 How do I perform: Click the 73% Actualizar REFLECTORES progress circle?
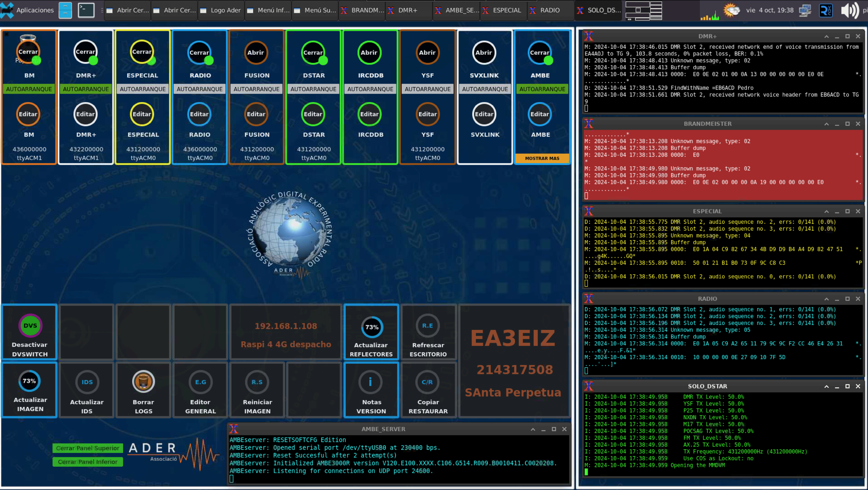pyautogui.click(x=372, y=327)
